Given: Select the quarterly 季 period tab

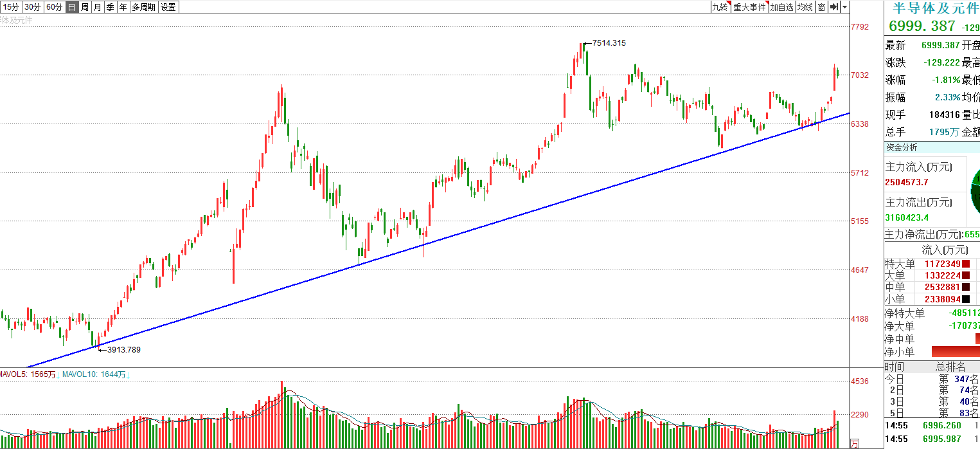Looking at the screenshot, I should click(110, 7).
